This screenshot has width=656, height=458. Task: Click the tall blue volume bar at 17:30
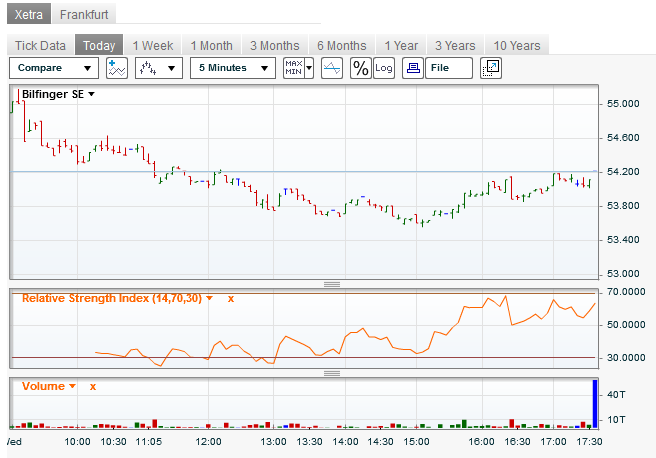pyautogui.click(x=595, y=404)
